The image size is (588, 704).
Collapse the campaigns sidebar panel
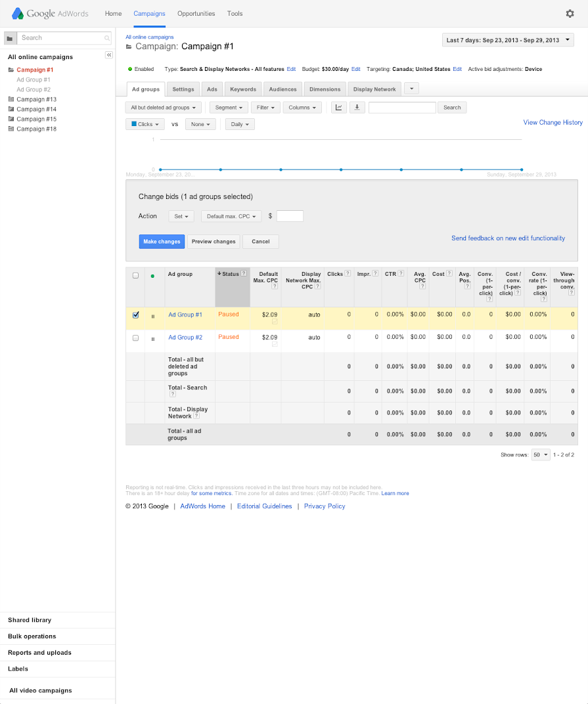pos(108,55)
